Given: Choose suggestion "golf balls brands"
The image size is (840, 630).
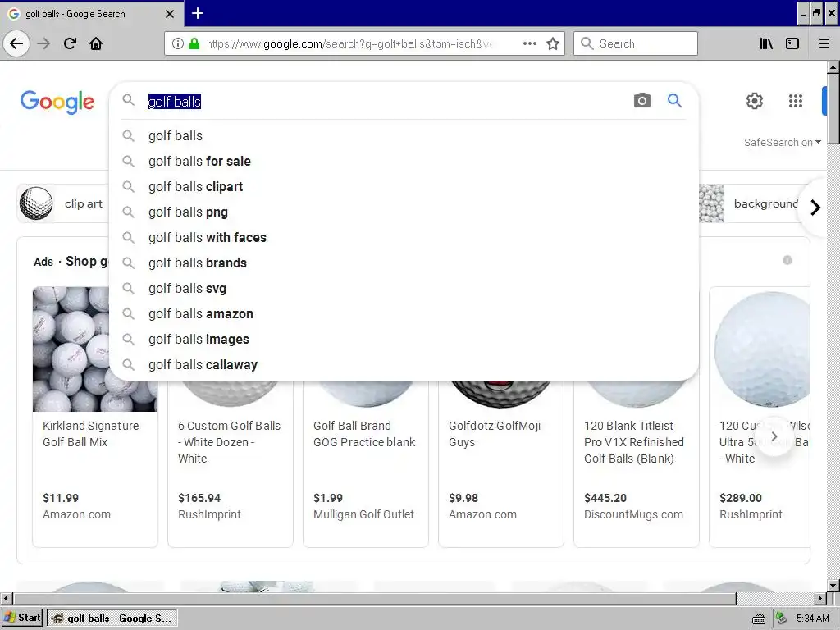Looking at the screenshot, I should coord(404,263).
